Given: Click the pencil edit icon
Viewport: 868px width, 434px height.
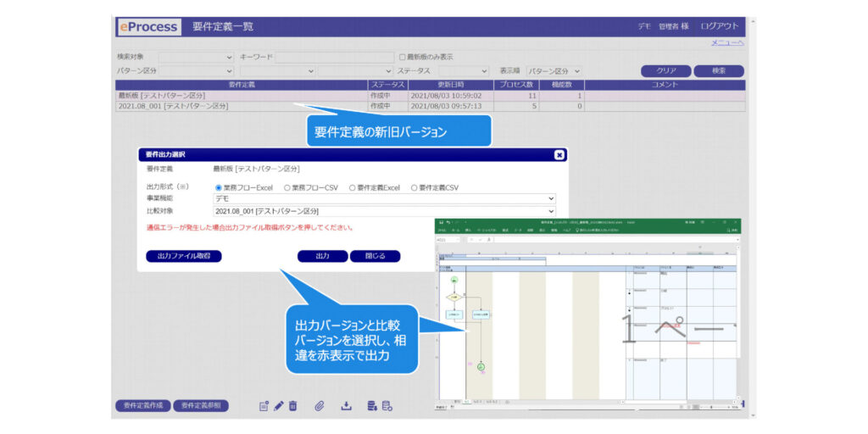Looking at the screenshot, I should pyautogui.click(x=278, y=406).
